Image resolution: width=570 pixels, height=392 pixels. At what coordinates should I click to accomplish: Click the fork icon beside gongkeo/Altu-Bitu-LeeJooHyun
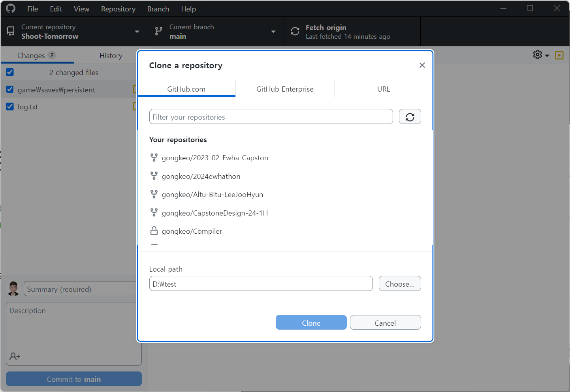154,194
